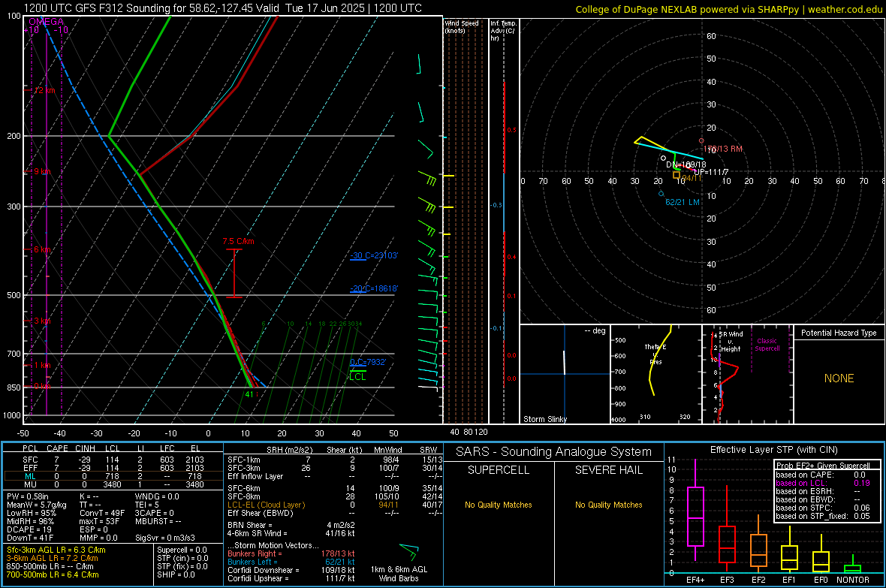Screen dimensions: 886x588
Task: Select the MU parcel row
Action: click(x=113, y=484)
